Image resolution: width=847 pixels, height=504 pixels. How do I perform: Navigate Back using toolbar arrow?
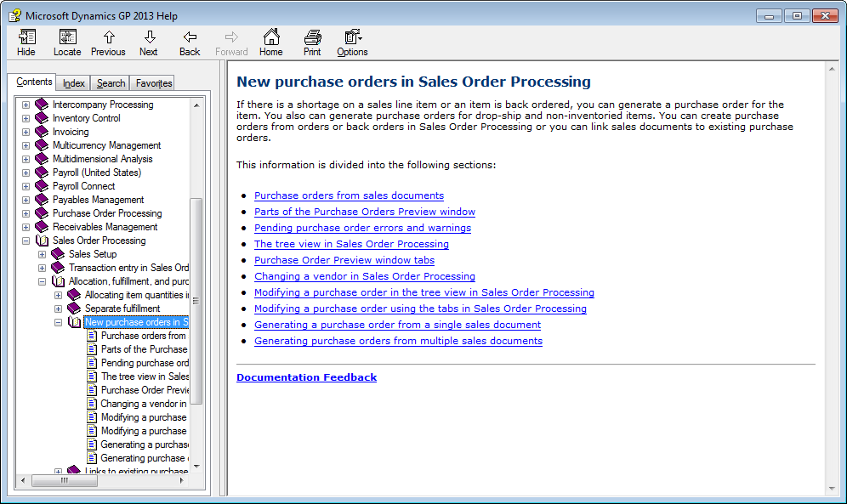190,37
